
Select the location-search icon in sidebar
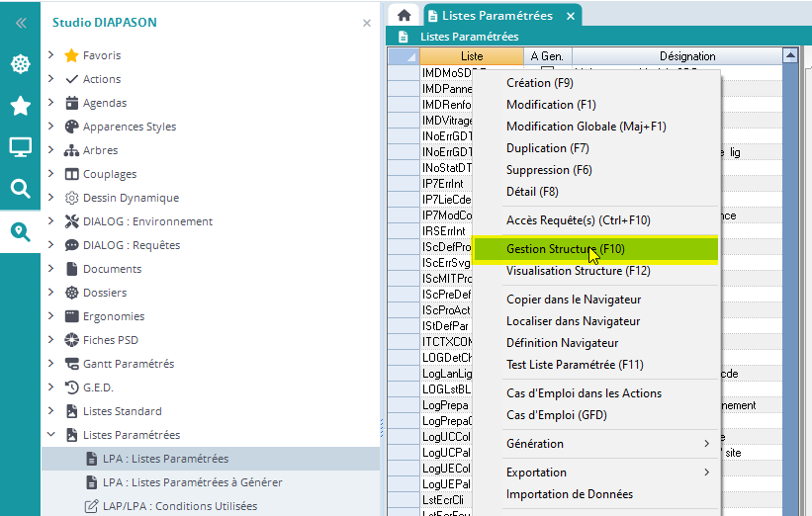pos(20,231)
